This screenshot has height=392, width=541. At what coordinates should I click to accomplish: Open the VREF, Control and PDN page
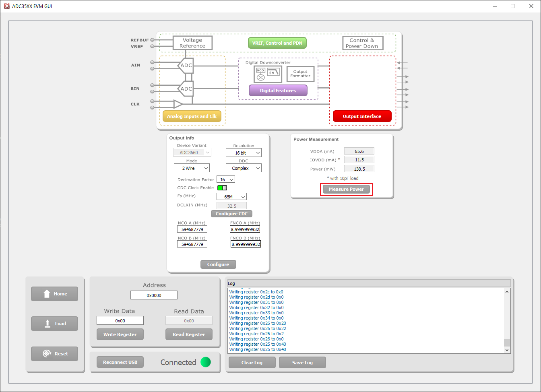click(x=277, y=43)
